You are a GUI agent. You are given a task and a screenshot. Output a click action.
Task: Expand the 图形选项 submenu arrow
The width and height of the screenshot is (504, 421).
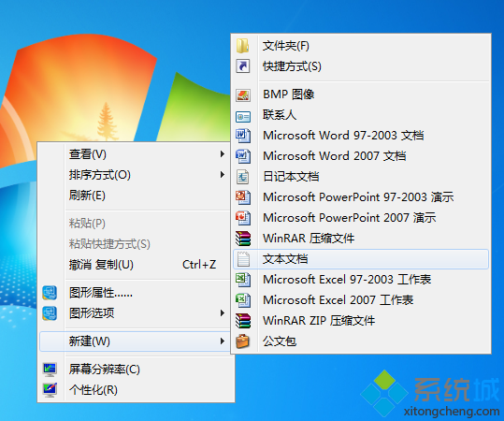tap(222, 312)
